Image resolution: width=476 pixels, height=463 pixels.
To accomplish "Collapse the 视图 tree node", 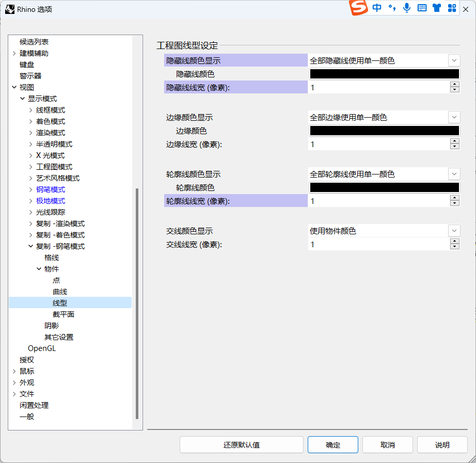I will tap(14, 87).
